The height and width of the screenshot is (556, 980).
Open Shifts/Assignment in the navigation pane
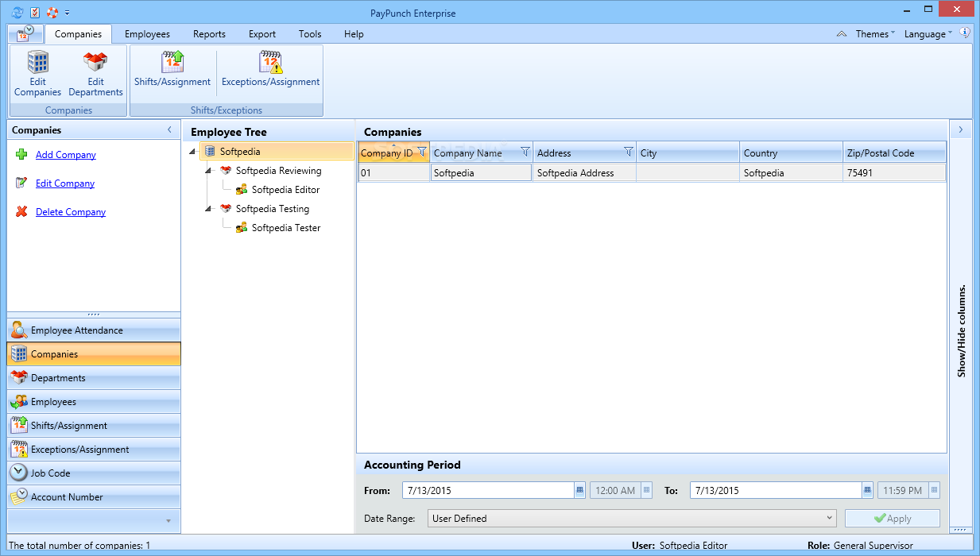94,426
